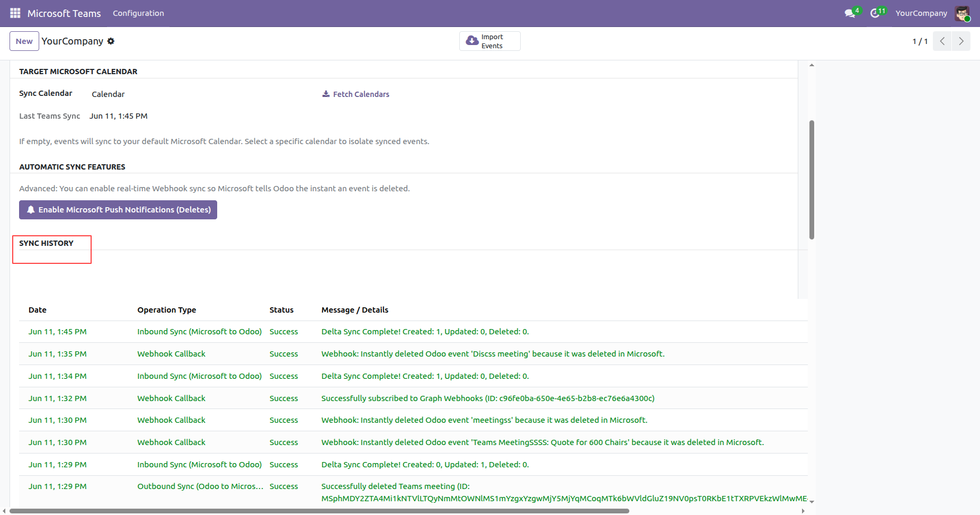Open the activities clock icon
The height and width of the screenshot is (515, 980).
coord(875,13)
